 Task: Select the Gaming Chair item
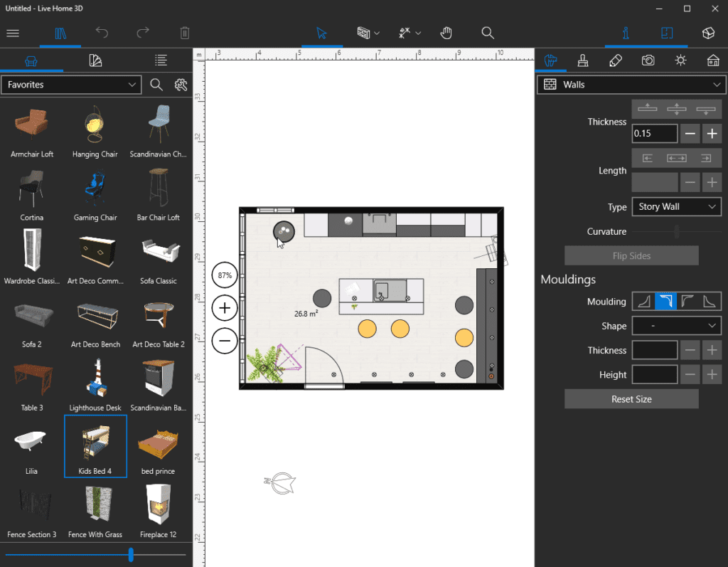click(95, 195)
